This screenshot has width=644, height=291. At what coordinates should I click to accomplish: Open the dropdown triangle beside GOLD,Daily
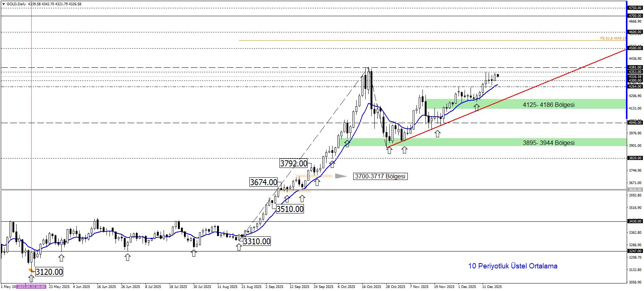[x=3, y=4]
